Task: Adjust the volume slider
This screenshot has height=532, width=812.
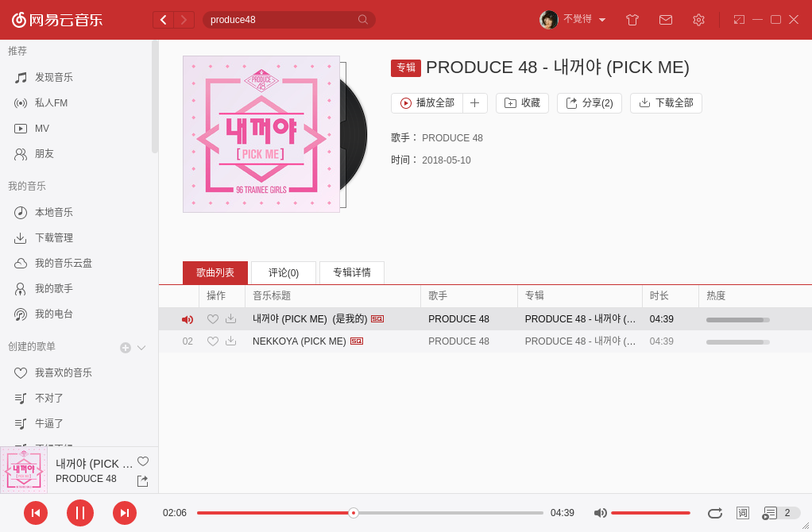Action: tap(651, 513)
